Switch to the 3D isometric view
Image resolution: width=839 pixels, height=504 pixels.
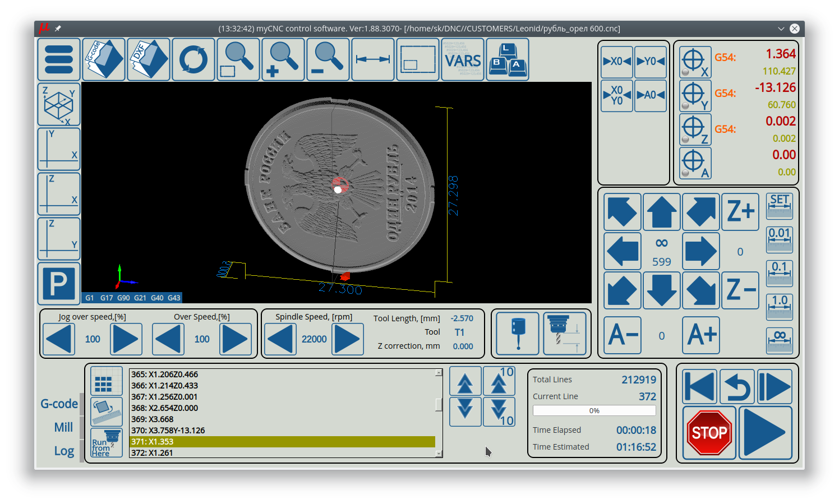click(59, 104)
